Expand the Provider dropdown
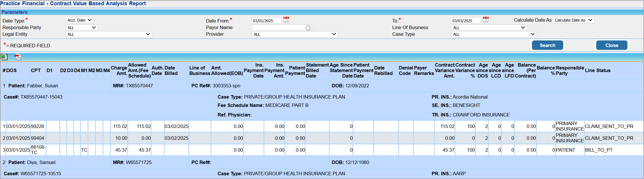644x179 pixels. pyautogui.click(x=295, y=34)
